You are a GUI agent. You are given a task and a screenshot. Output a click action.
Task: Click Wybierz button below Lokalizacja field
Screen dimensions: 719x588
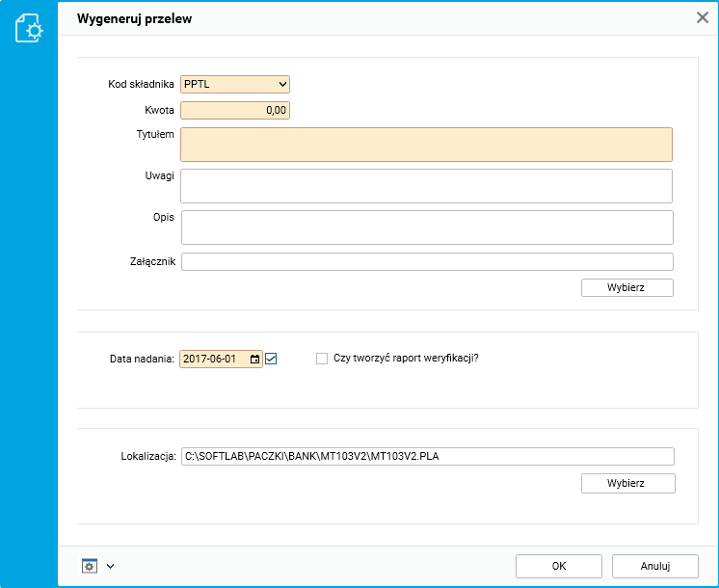pyautogui.click(x=627, y=483)
